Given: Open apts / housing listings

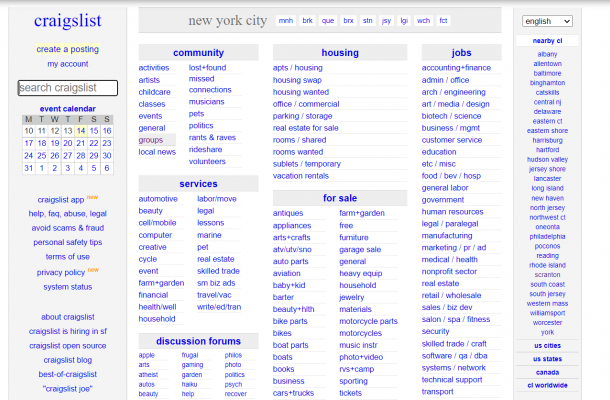Looking at the screenshot, I should [296, 68].
